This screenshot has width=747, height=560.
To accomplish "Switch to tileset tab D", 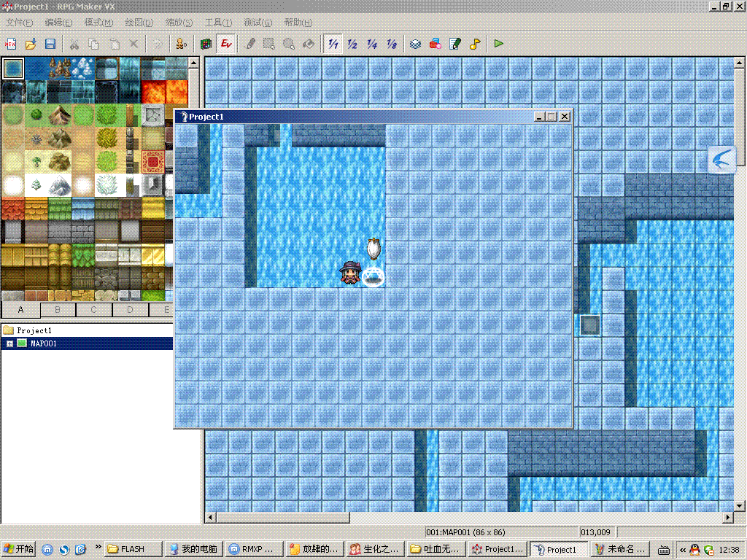I will click(x=130, y=309).
